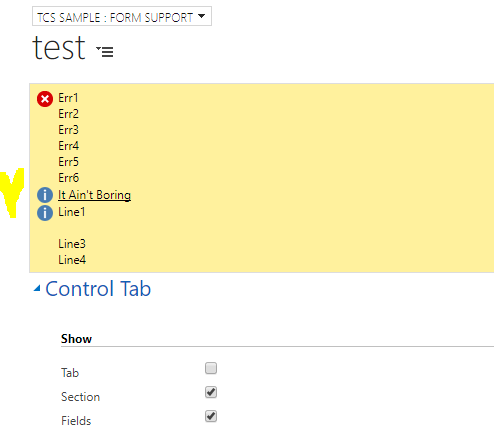Click the Err1 notification message
Screen dimensions: 494x443
tap(68, 98)
